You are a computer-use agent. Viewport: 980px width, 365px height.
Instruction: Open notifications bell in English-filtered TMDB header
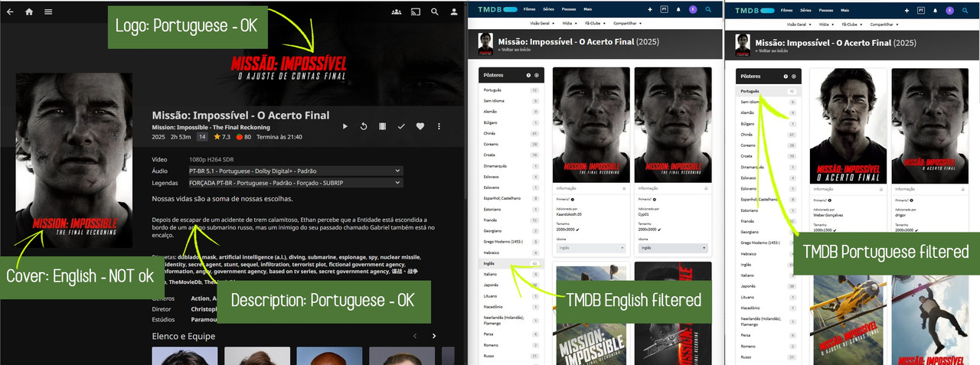678,10
